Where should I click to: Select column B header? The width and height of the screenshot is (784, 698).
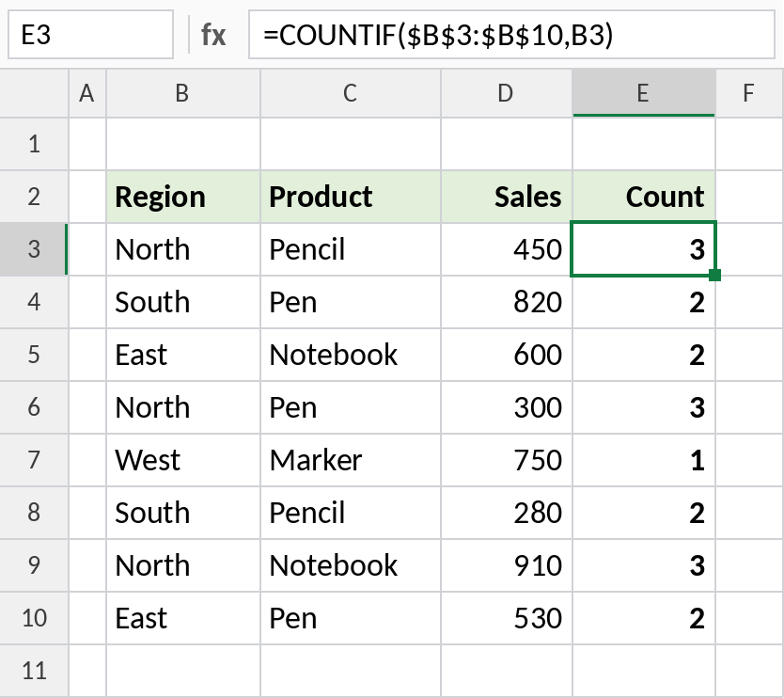click(x=183, y=93)
